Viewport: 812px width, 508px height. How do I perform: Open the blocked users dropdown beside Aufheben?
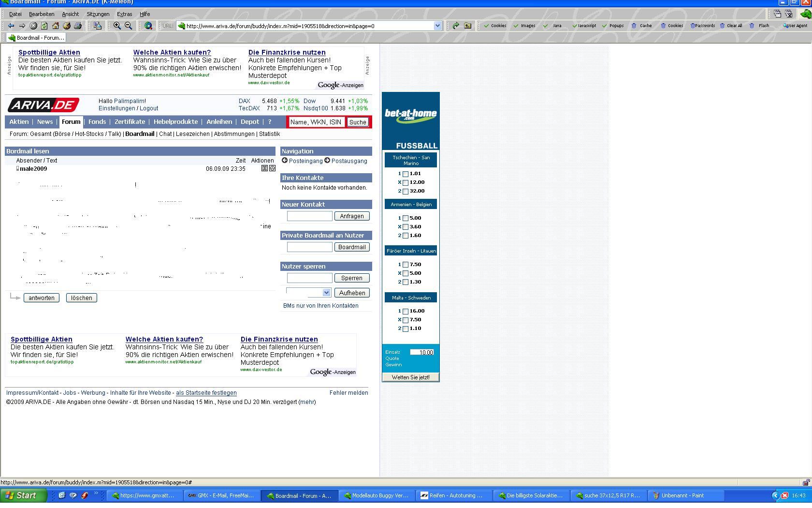326,293
